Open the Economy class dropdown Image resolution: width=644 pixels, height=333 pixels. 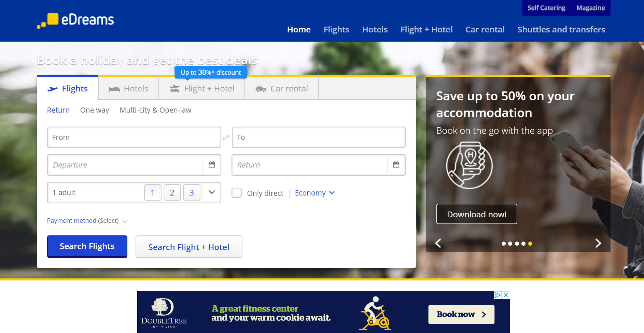point(314,193)
